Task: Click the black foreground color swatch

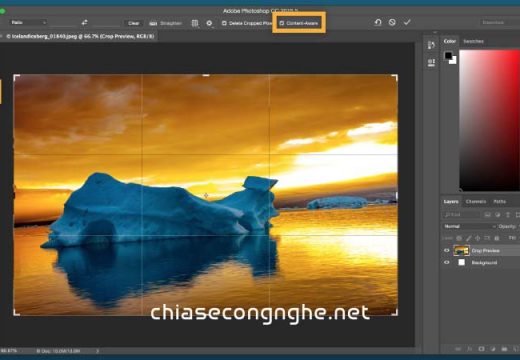Action: click(x=448, y=55)
